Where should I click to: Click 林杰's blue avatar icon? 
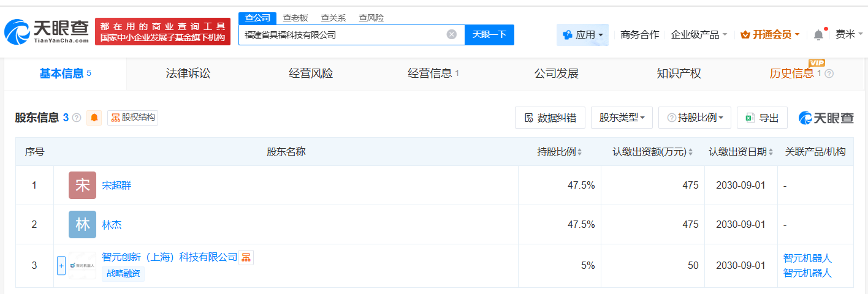tap(82, 225)
